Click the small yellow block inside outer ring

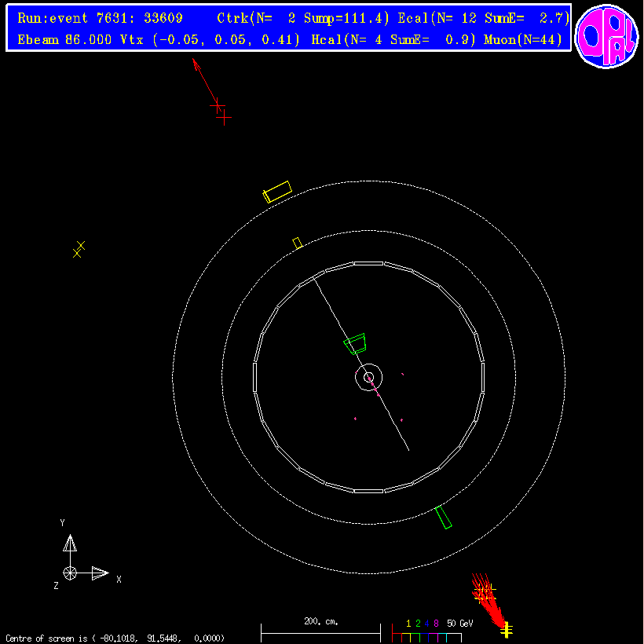(x=297, y=243)
